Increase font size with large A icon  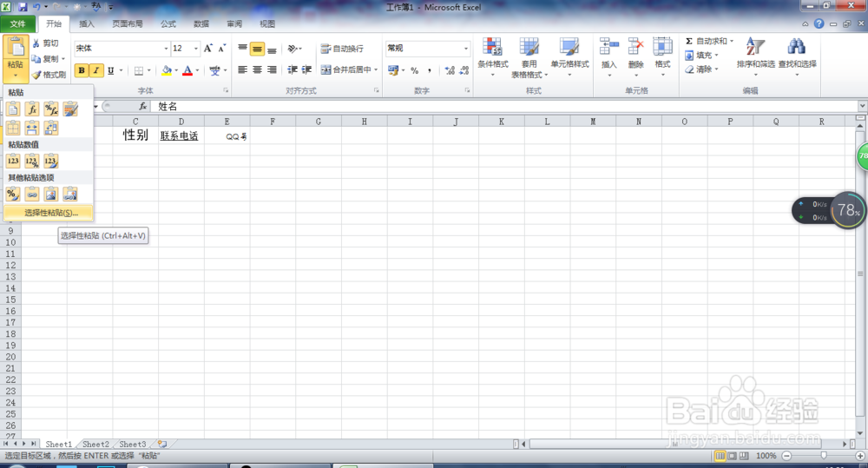click(x=208, y=48)
